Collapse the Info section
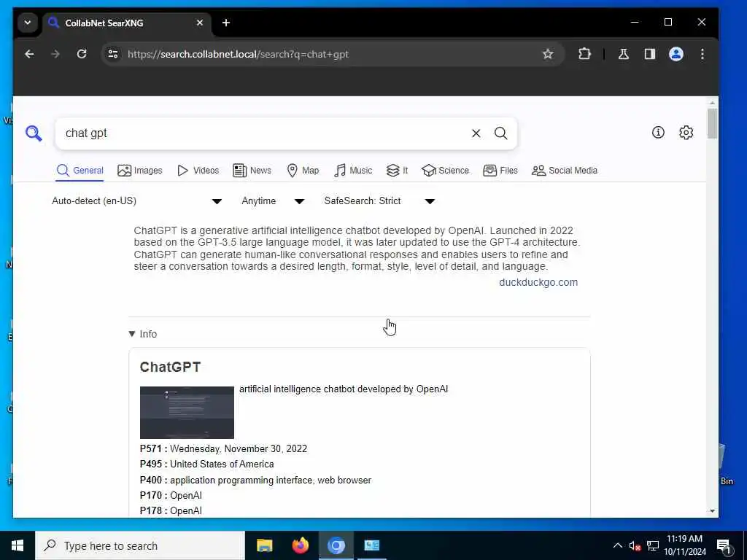The width and height of the screenshot is (747, 560). pos(143,334)
